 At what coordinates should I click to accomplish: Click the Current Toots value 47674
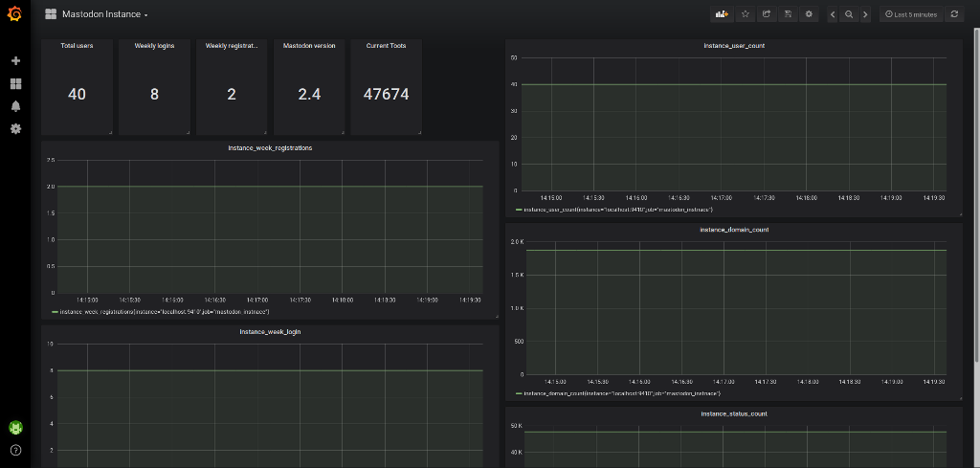(386, 95)
